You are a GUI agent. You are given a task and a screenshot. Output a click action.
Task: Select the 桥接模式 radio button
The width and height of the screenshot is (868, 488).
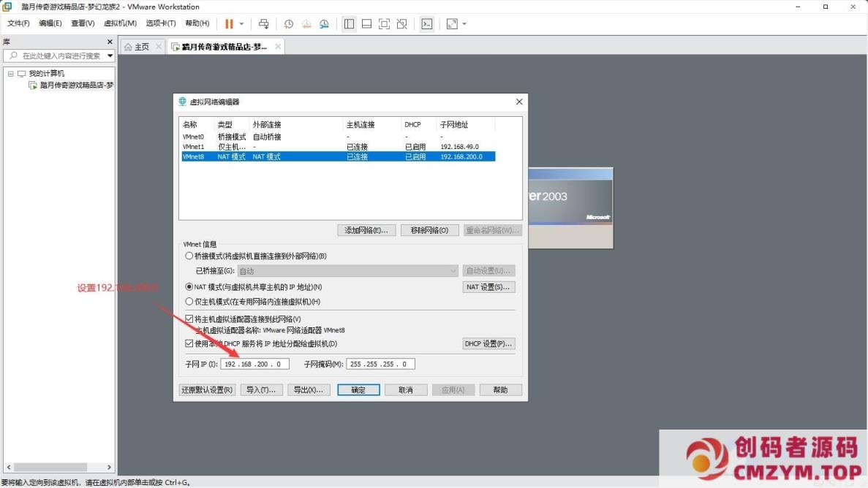tap(189, 256)
